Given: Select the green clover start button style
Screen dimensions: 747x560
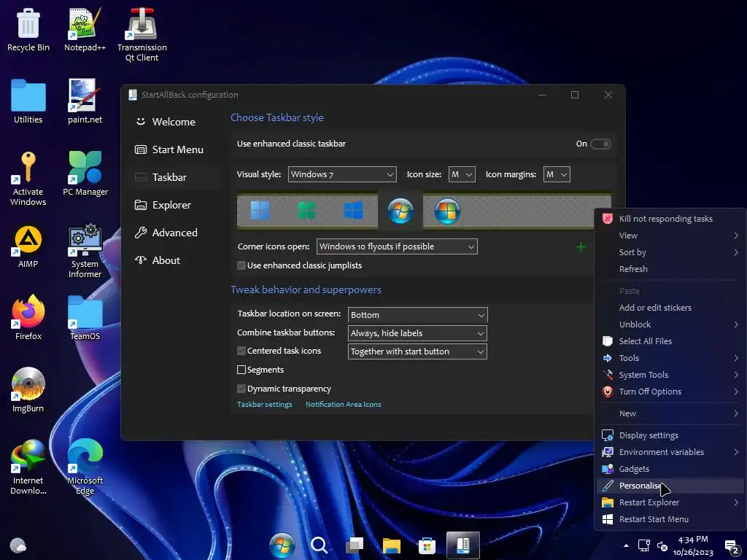Looking at the screenshot, I should point(306,210).
